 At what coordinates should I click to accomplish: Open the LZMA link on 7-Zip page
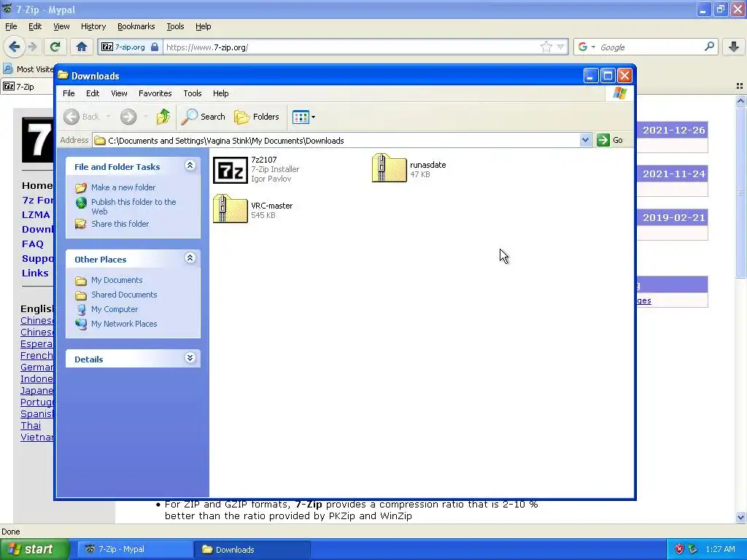click(x=36, y=215)
